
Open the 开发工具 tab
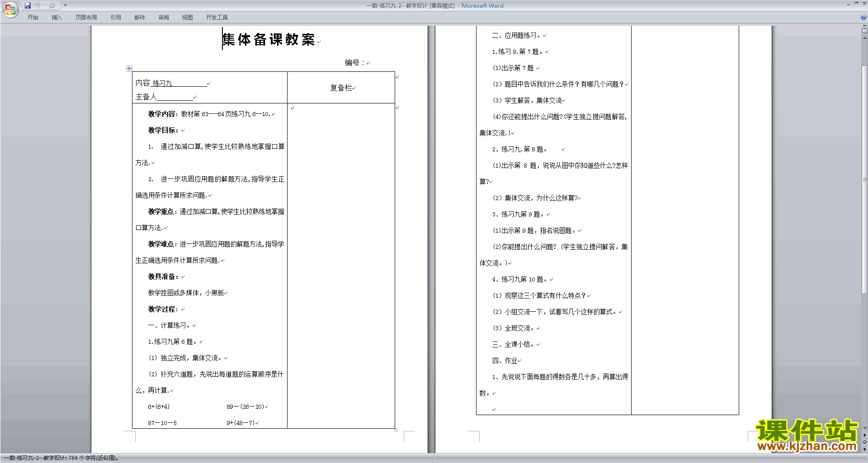217,18
